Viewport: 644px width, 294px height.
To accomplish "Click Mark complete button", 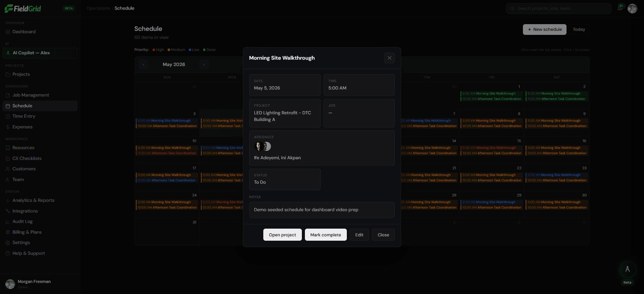I will (326, 235).
